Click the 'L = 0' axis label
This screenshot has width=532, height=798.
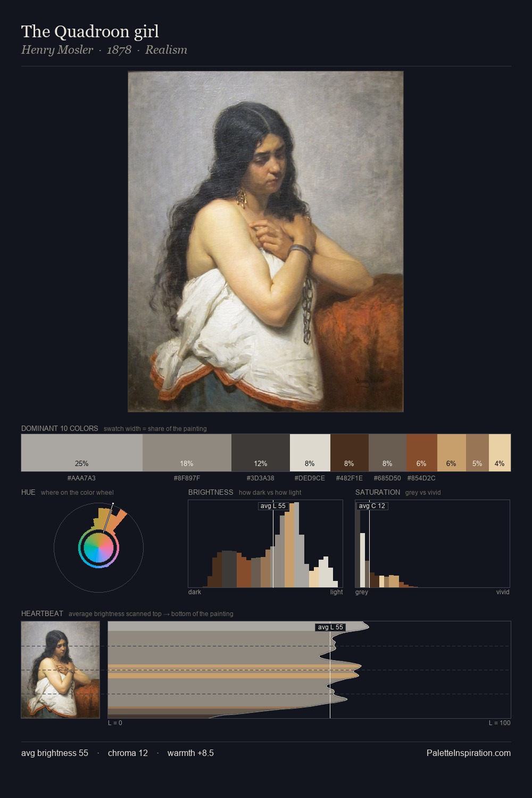click(115, 723)
